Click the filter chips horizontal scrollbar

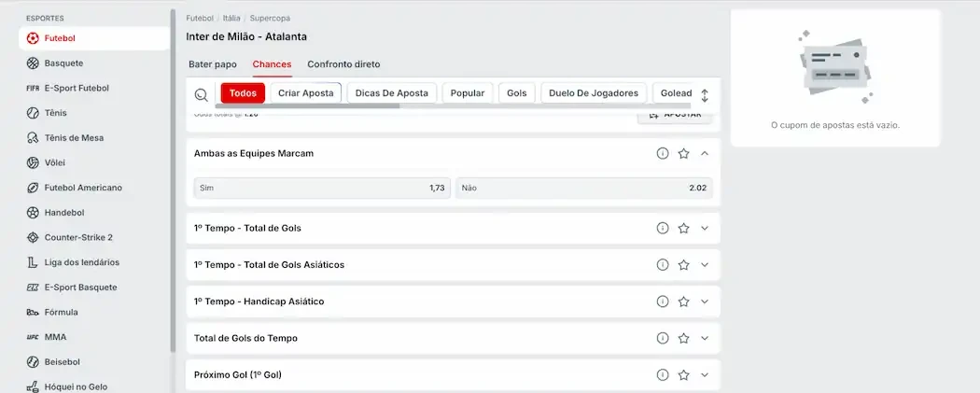pyautogui.click(x=307, y=106)
